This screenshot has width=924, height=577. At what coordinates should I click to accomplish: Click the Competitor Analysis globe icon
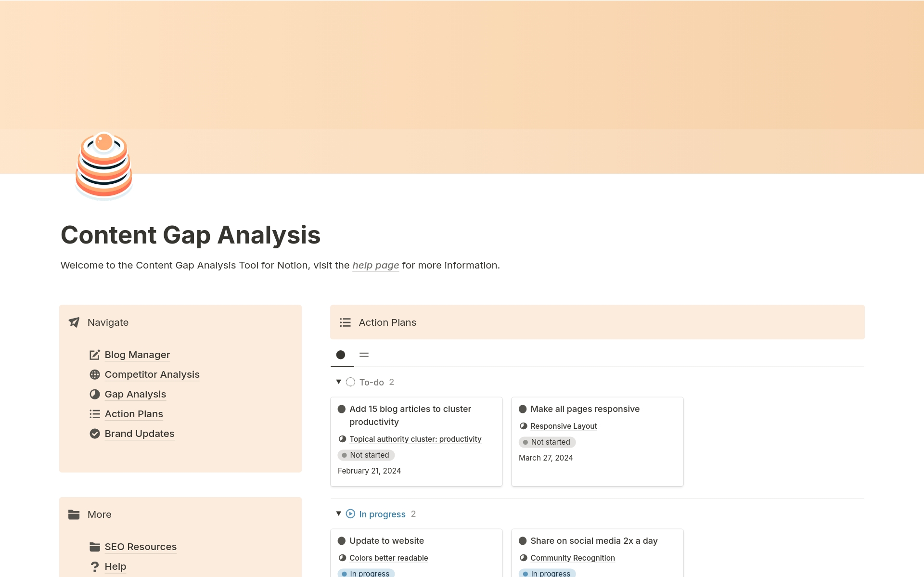click(95, 373)
